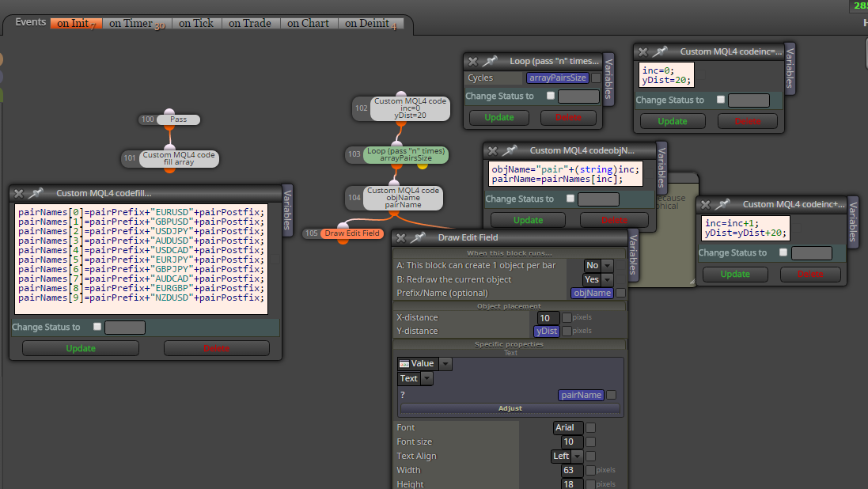Tick Change Status checkbox in codefill panel
This screenshot has height=489, width=868.
pyautogui.click(x=97, y=327)
